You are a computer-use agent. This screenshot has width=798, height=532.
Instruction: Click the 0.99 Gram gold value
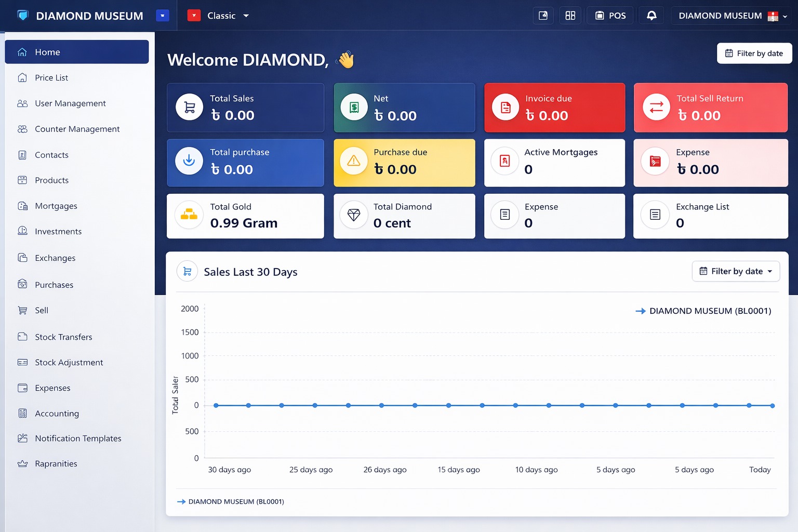[x=244, y=223]
